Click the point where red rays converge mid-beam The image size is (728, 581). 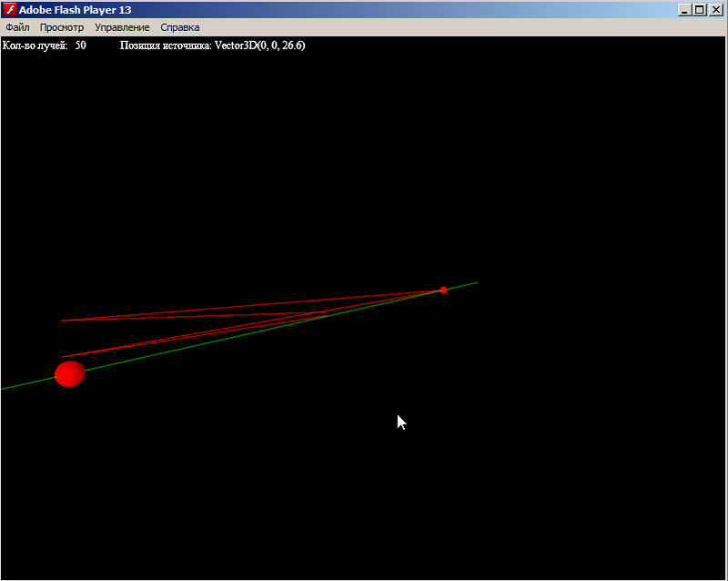tap(323, 313)
